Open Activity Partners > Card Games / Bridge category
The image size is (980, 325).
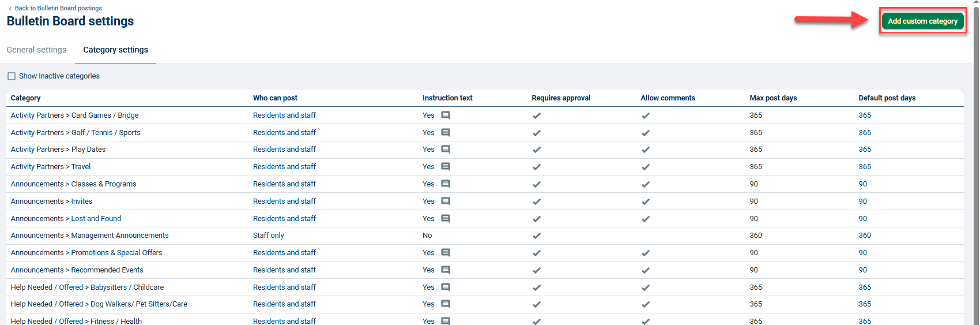click(74, 115)
